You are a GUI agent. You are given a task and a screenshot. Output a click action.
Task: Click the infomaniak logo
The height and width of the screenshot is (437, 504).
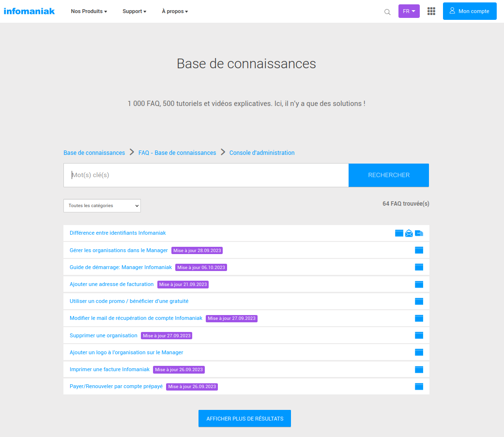[29, 11]
